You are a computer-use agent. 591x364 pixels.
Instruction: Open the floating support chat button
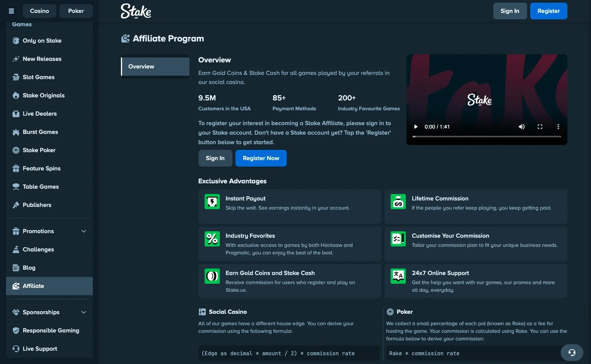click(572, 353)
